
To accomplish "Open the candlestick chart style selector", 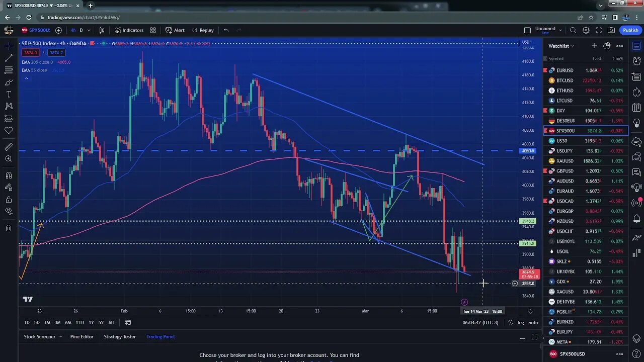I will pos(102,30).
